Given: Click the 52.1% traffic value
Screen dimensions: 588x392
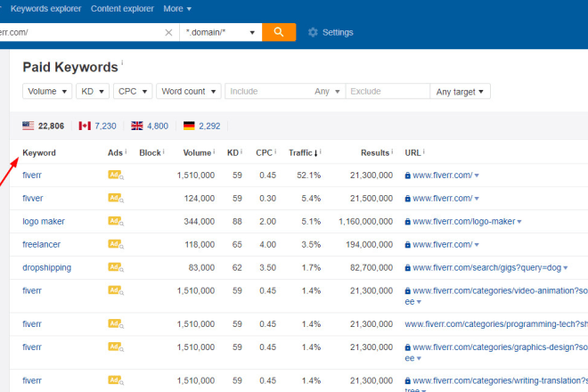Looking at the screenshot, I should point(308,176).
